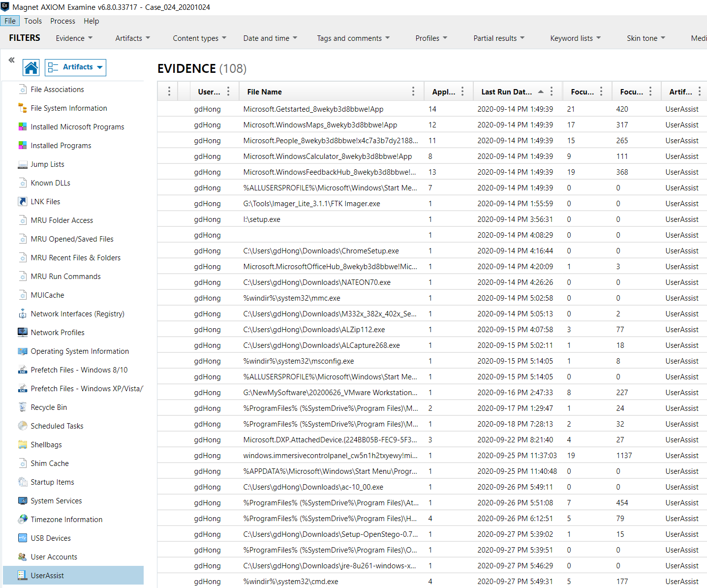This screenshot has width=707, height=588.
Task: Click the Network Profiles monitor icon
Action: click(23, 333)
